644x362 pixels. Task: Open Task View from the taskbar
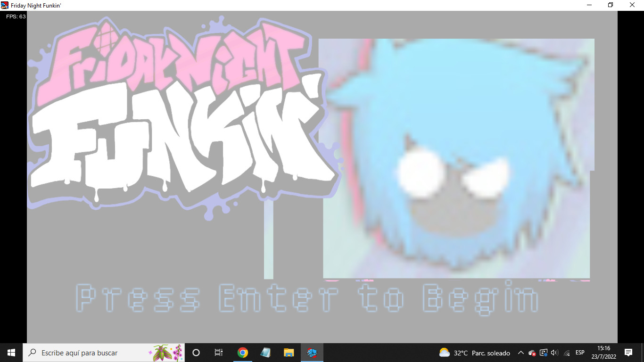pos(219,353)
